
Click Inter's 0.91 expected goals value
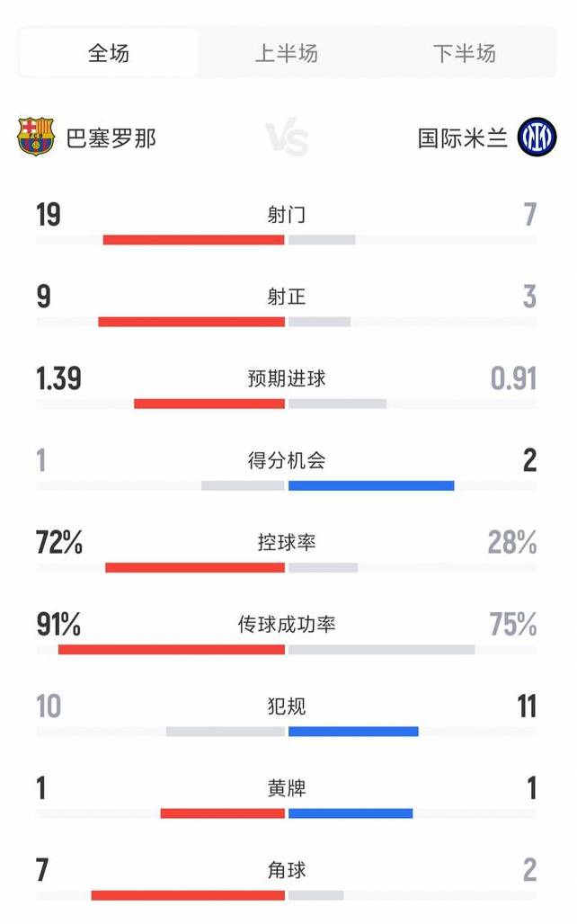click(x=513, y=378)
